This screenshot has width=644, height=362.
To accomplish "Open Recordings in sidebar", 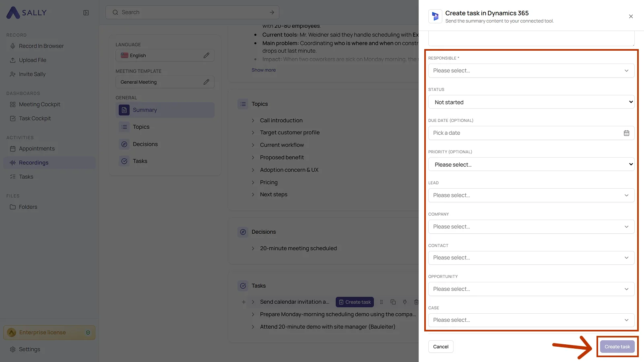I will pyautogui.click(x=50, y=163).
